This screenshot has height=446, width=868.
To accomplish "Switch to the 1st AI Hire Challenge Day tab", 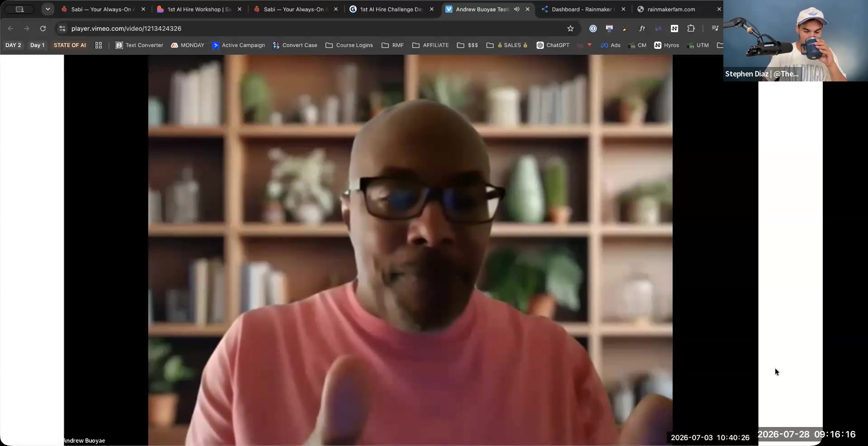I will click(391, 9).
